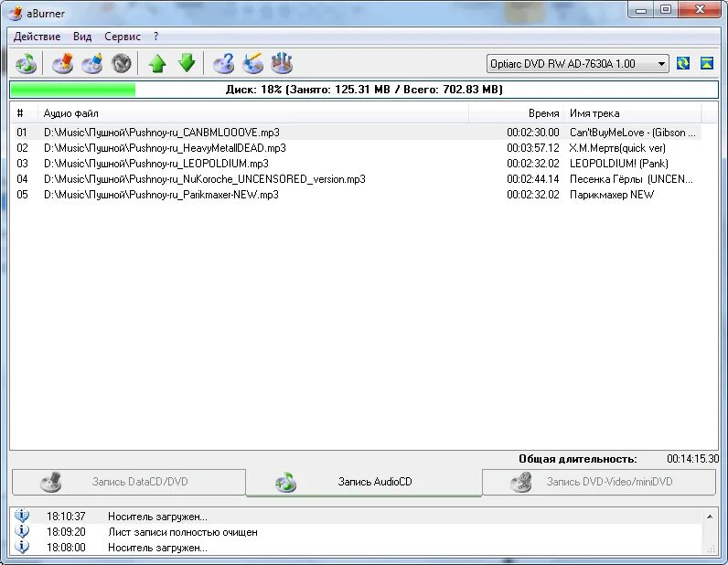The height and width of the screenshot is (565, 728).
Task: Click the log panel scroll up arrow
Action: [710, 517]
